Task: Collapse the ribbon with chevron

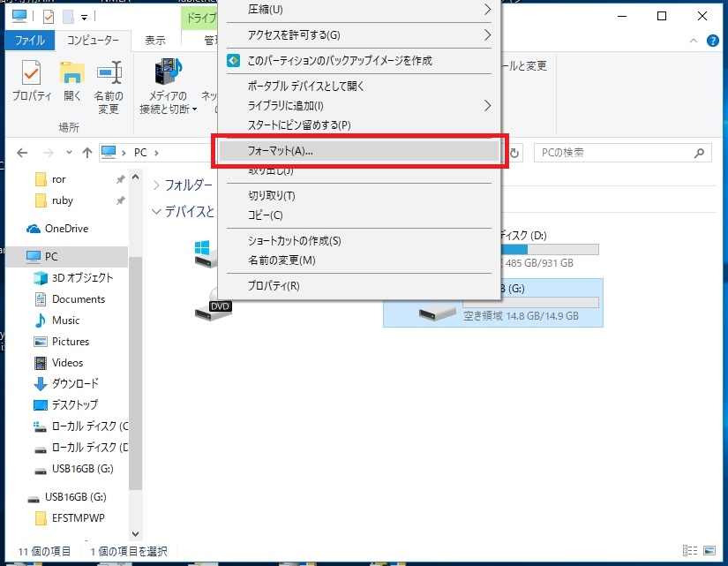Action: pyautogui.click(x=694, y=41)
